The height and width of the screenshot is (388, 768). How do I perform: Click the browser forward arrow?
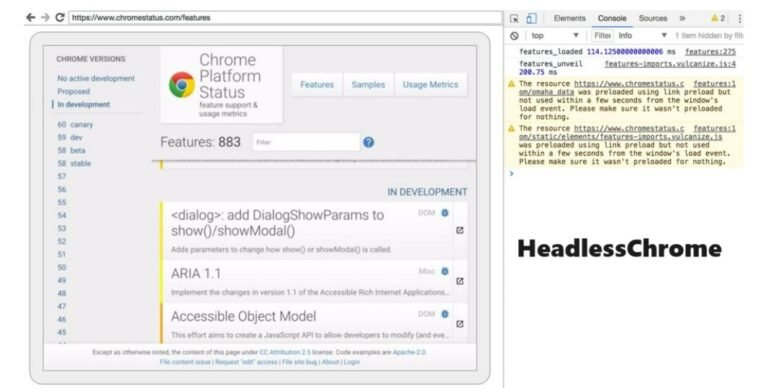[x=45, y=18]
